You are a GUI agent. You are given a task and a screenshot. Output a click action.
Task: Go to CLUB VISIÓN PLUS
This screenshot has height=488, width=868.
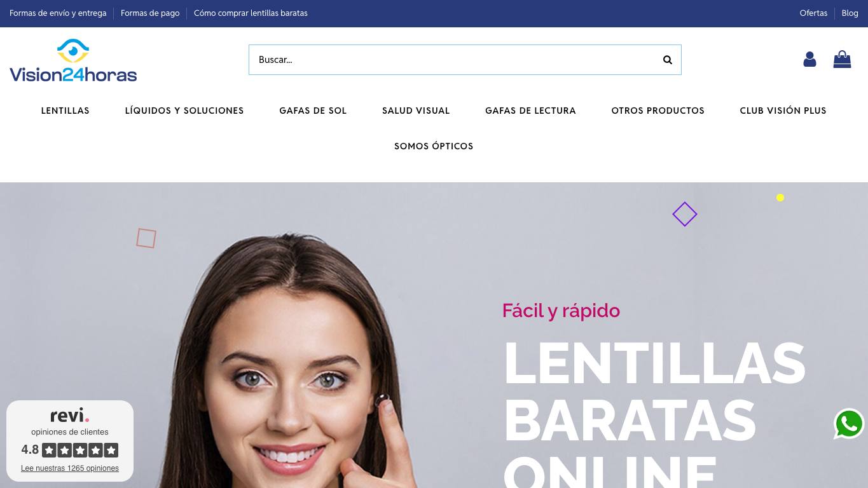tap(783, 111)
